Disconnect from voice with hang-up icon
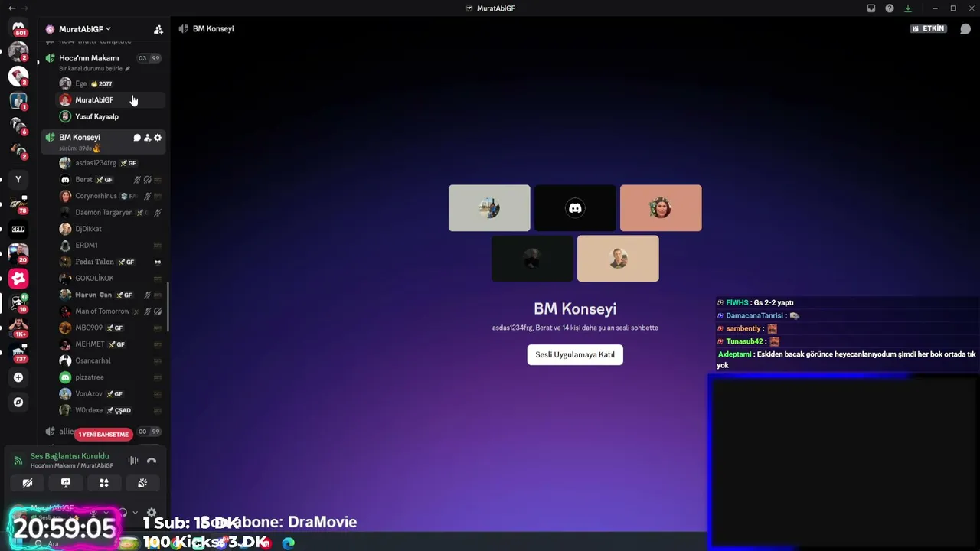The width and height of the screenshot is (980, 551). click(x=152, y=461)
